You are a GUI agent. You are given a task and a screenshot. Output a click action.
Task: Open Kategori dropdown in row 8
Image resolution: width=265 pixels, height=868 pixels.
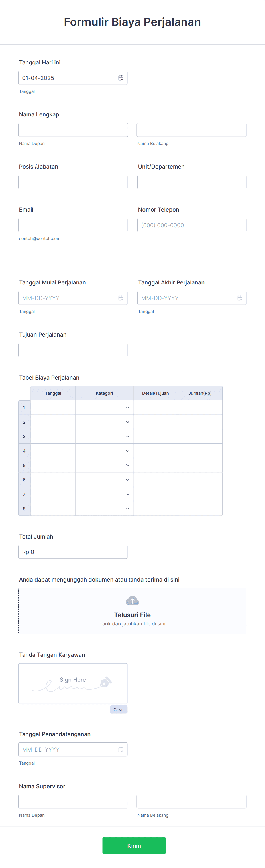coord(104,508)
